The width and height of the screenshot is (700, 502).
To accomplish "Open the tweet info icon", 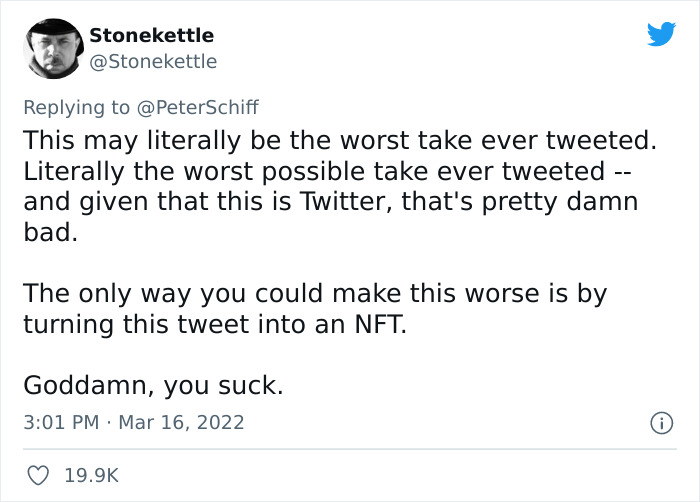I will click(x=660, y=424).
